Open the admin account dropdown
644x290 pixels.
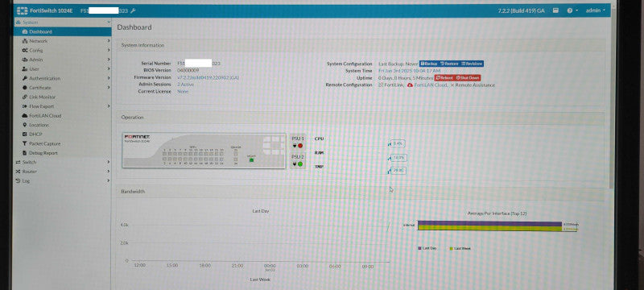click(596, 10)
